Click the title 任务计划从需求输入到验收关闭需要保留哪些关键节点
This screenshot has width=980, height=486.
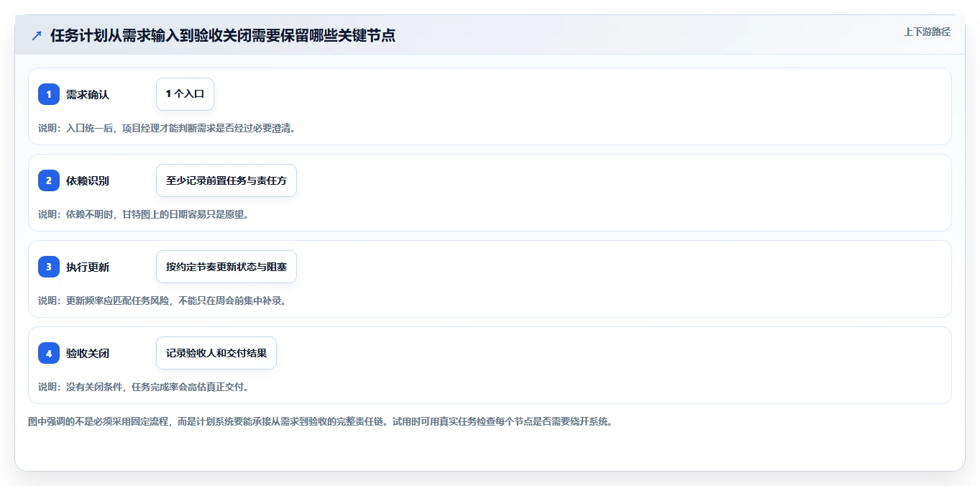[x=223, y=35]
